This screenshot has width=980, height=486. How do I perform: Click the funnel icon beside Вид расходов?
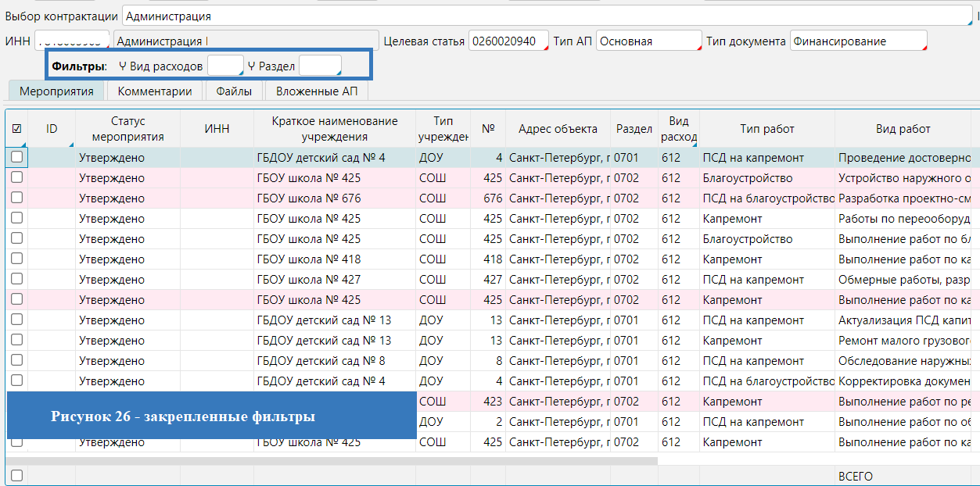[x=123, y=66]
